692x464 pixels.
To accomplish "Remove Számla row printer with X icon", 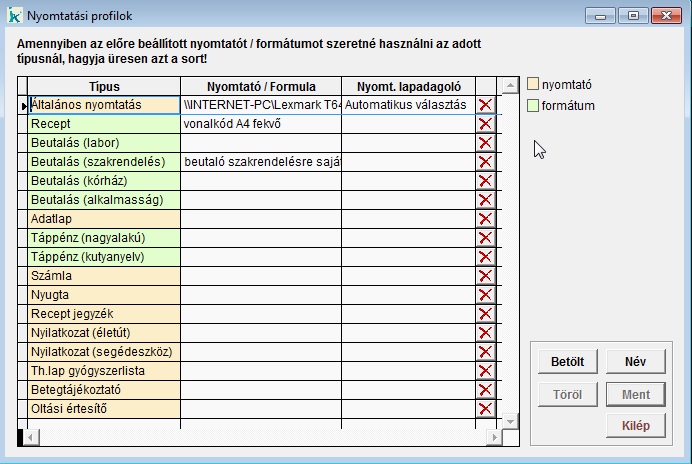I will [486, 276].
